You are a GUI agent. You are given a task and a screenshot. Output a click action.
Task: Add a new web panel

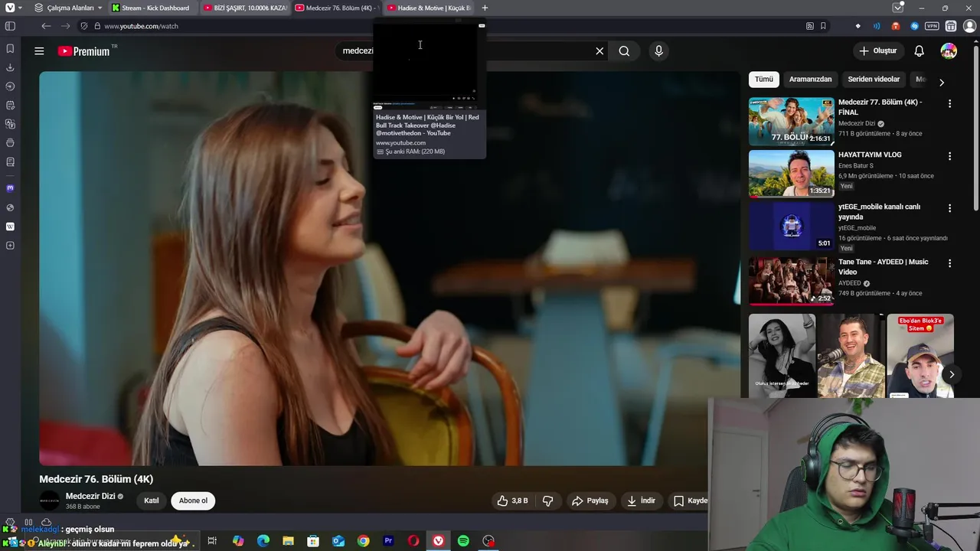click(x=10, y=246)
